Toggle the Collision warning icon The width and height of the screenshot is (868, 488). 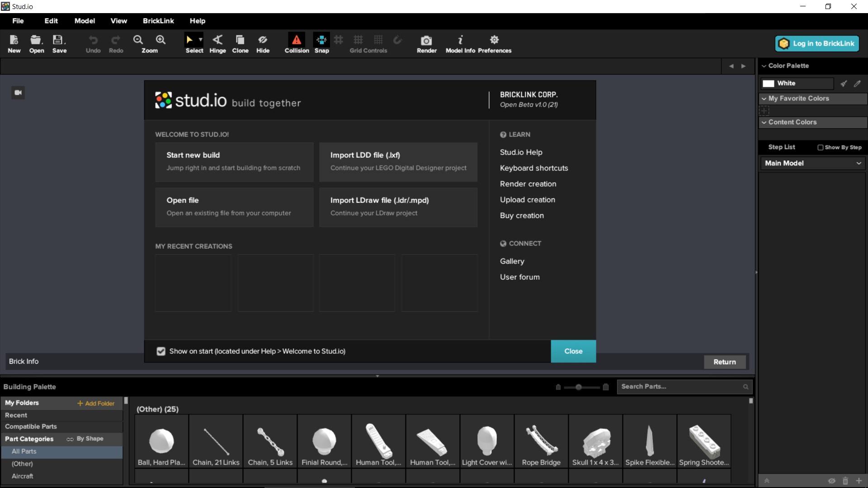pos(297,40)
